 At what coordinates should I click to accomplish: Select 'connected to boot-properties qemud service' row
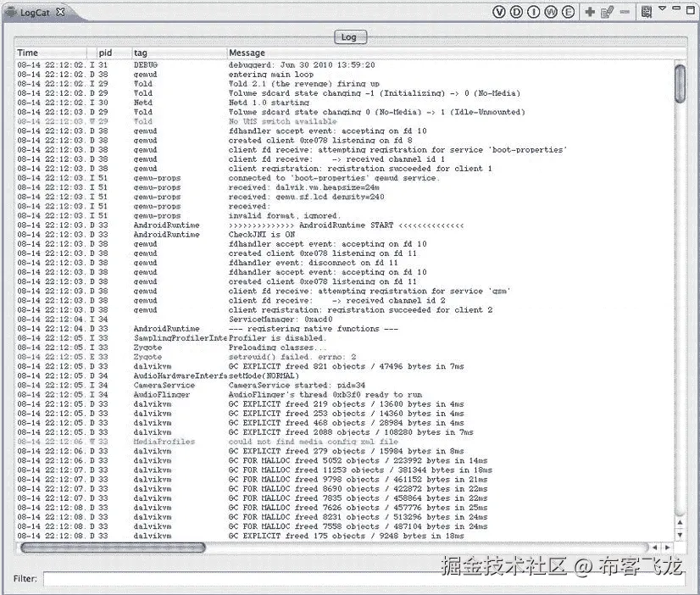[344, 178]
